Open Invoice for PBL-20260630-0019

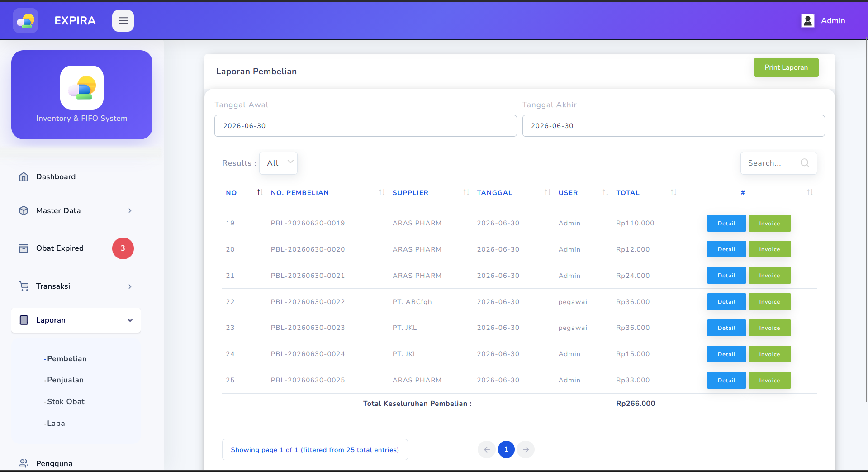pyautogui.click(x=769, y=224)
